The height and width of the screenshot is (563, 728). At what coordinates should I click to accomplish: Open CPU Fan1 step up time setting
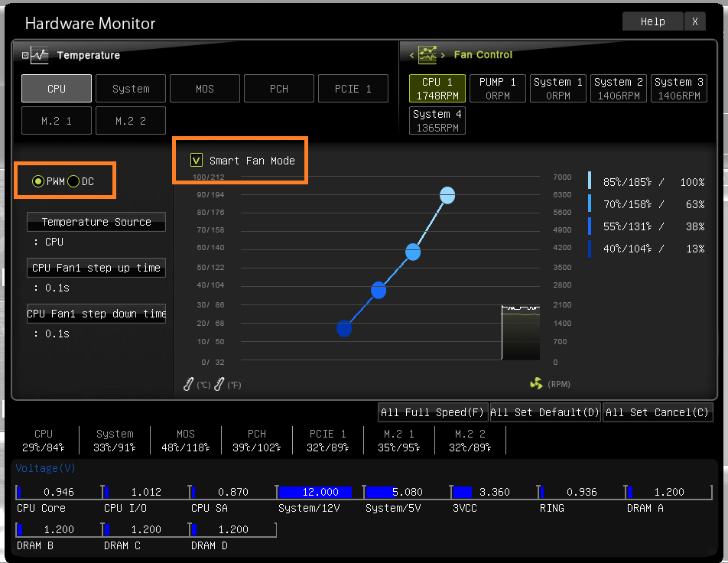96,268
